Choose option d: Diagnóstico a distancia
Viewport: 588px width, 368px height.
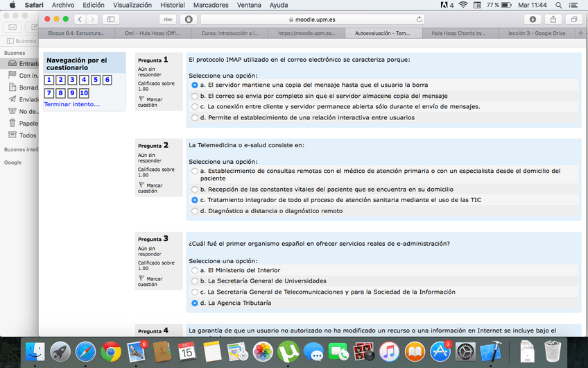click(x=194, y=211)
